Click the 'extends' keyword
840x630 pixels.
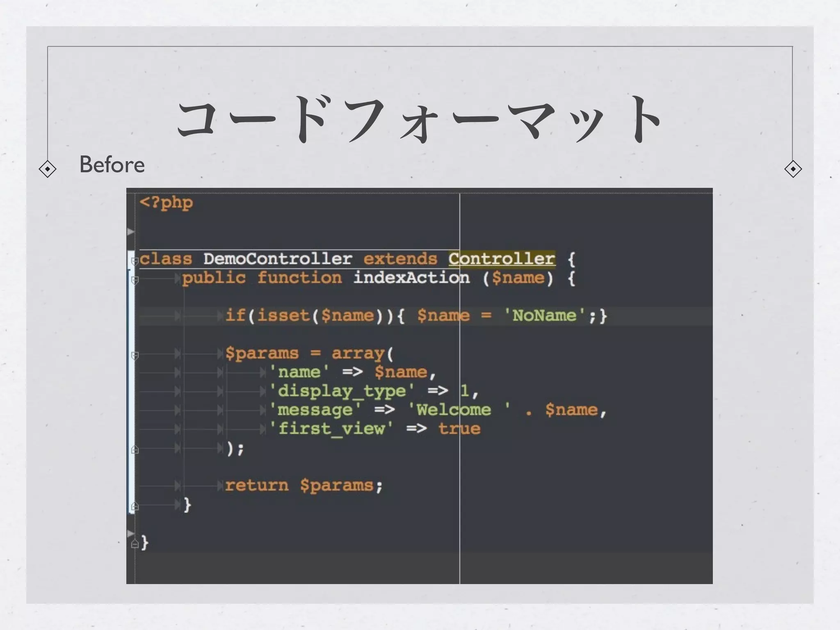pyautogui.click(x=400, y=259)
